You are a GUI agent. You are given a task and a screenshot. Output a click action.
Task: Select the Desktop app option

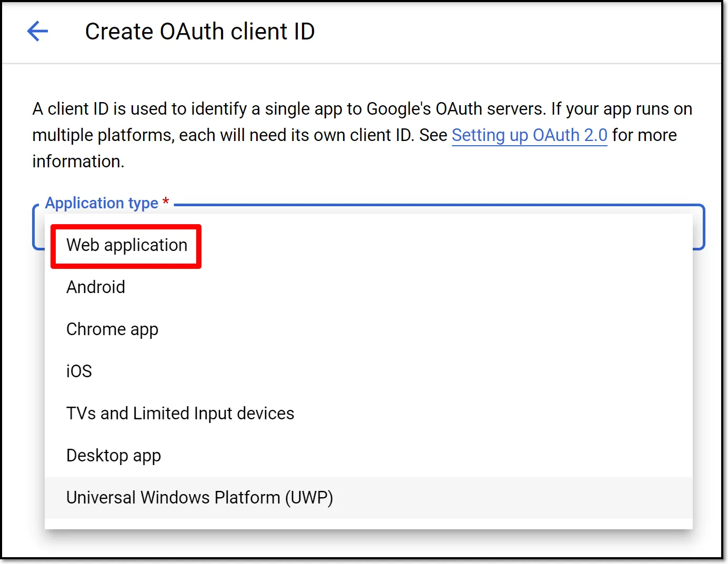click(368, 456)
